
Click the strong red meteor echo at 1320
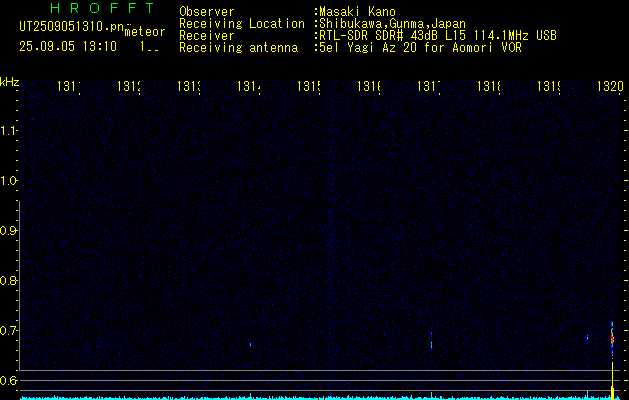pos(612,339)
